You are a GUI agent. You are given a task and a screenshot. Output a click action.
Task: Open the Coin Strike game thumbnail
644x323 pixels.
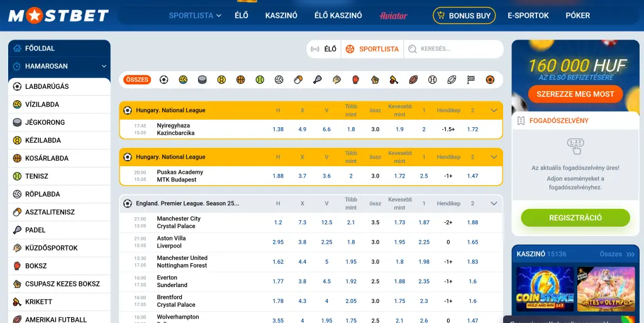pyautogui.click(x=545, y=289)
